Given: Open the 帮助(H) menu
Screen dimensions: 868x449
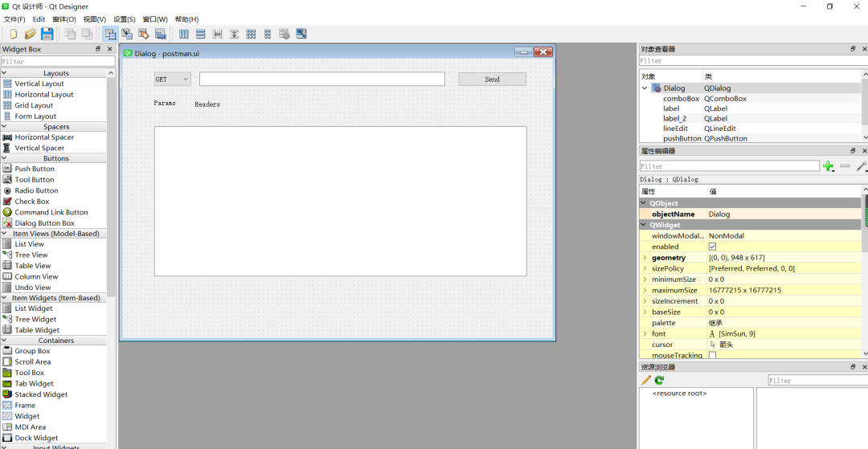Looking at the screenshot, I should (x=186, y=19).
